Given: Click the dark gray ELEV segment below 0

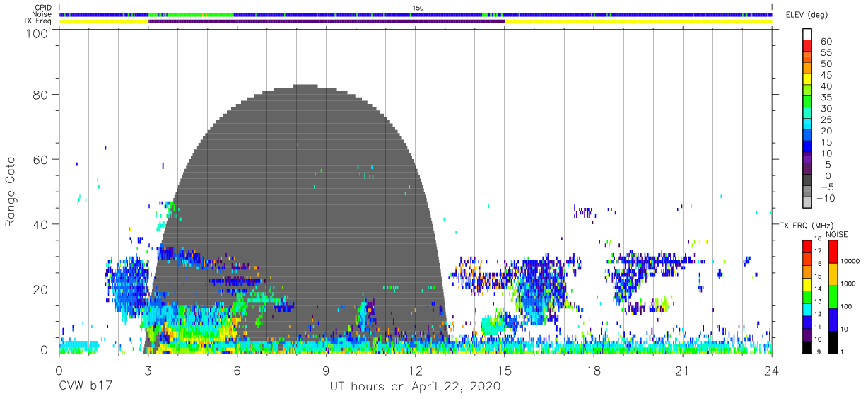Looking at the screenshot, I should click(807, 180).
